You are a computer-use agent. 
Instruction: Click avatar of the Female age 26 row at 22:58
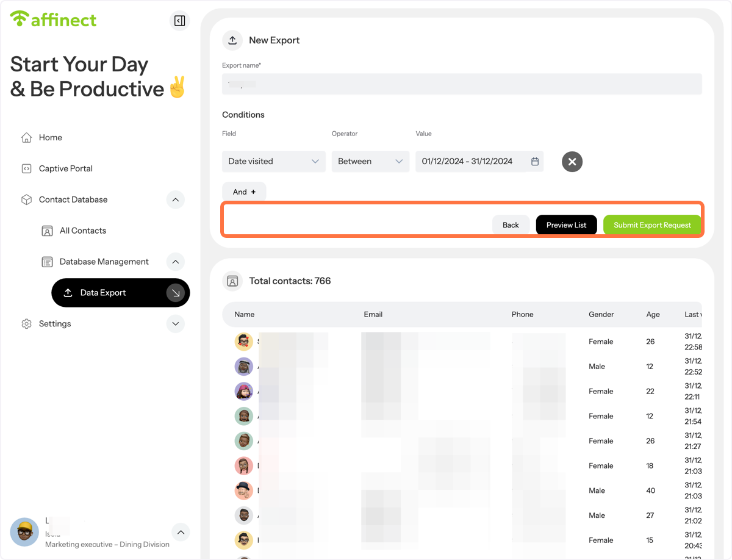pos(244,342)
